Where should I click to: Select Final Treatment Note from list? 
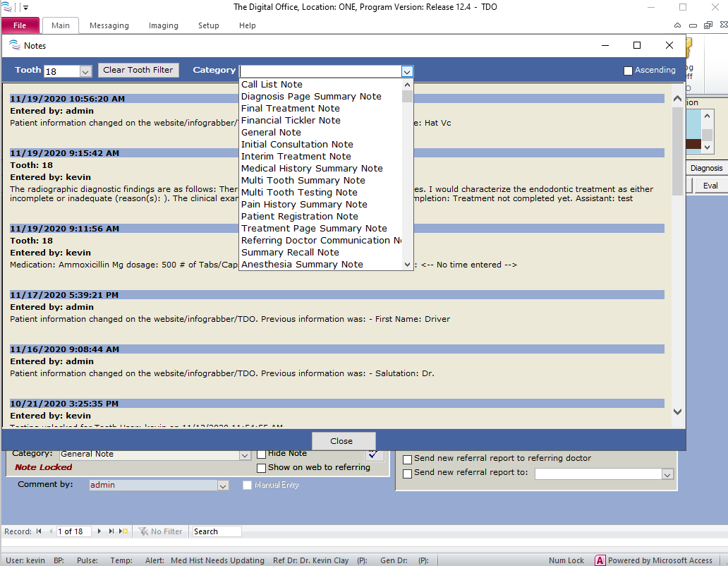(290, 109)
